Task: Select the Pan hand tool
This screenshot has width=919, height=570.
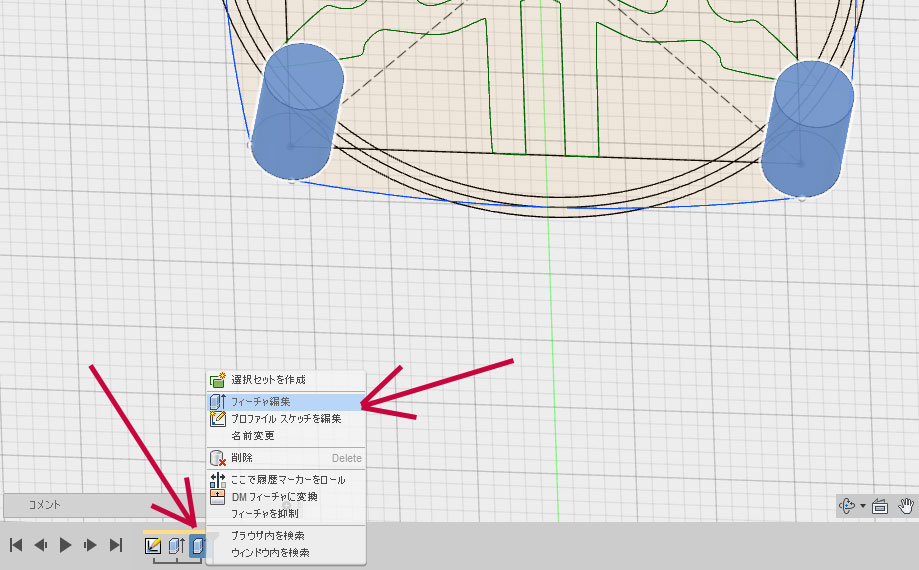Action: tap(906, 506)
